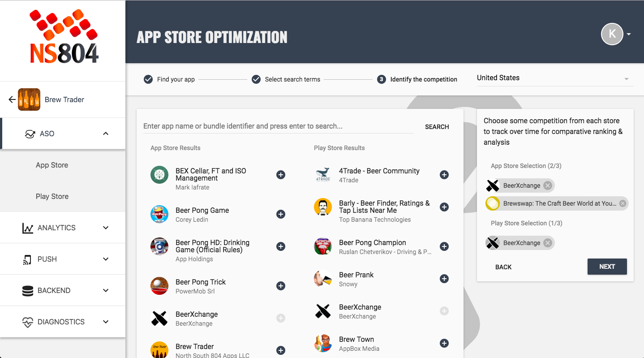Click the Beer Prank app thumbnail
644x358 pixels.
[323, 279]
